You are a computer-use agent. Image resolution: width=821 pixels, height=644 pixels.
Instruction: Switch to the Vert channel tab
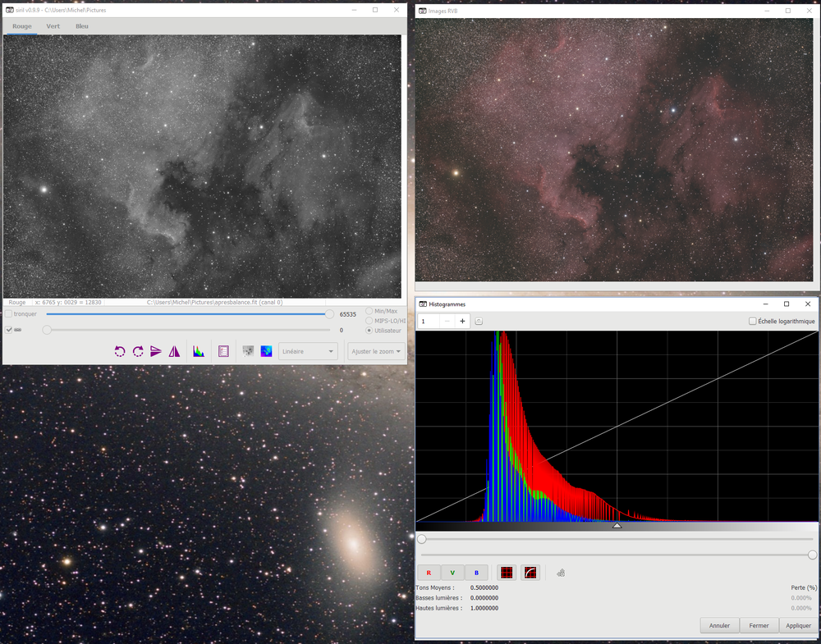tap(53, 26)
